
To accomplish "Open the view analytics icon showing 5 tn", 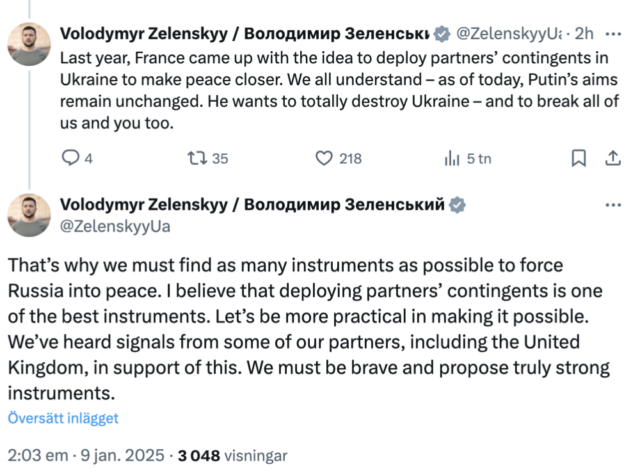I will pyautogui.click(x=451, y=158).
